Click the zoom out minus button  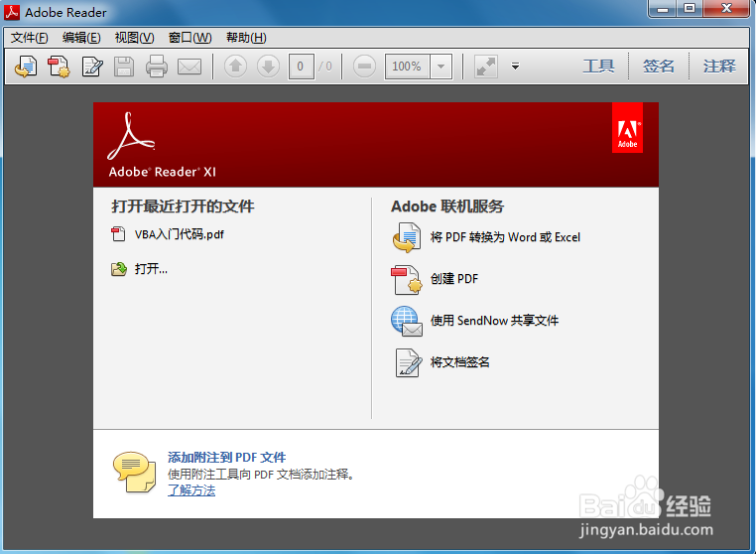364,67
